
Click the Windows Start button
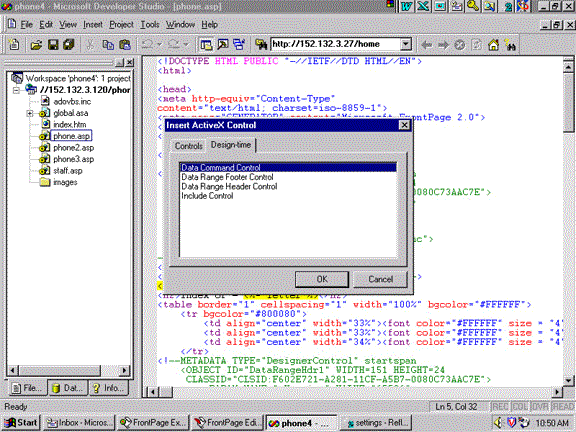[21, 423]
